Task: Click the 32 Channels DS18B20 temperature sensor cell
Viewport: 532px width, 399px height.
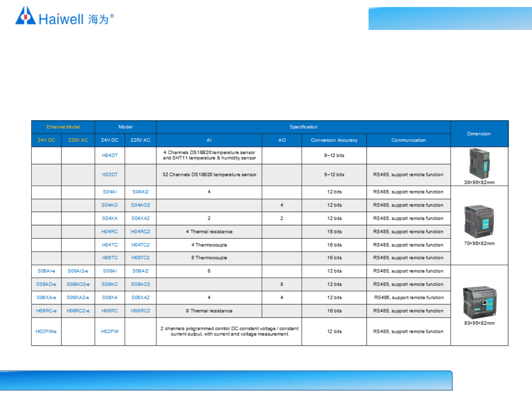Action: [x=209, y=175]
